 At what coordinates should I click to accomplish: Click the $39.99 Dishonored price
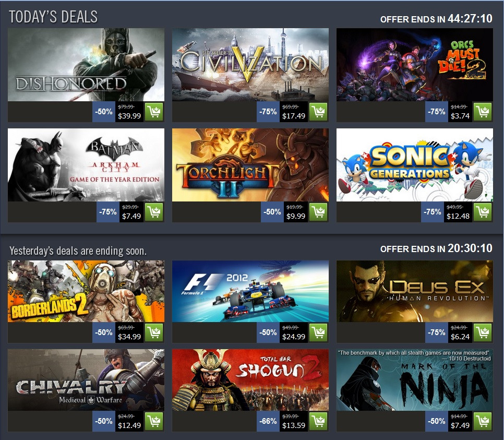point(129,116)
